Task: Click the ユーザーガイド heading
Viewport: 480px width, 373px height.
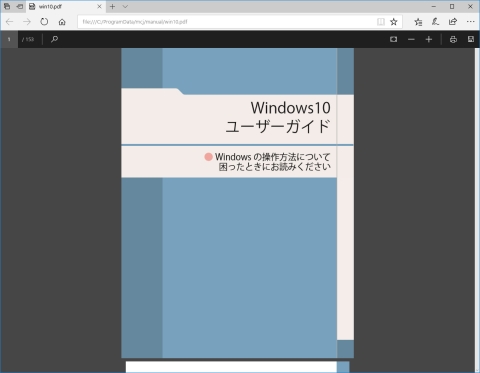Action: [x=278, y=127]
